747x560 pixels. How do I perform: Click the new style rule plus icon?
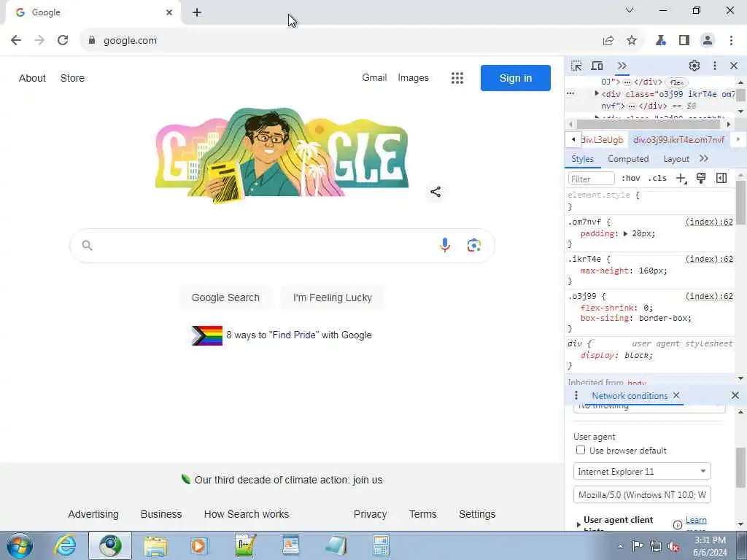click(681, 179)
